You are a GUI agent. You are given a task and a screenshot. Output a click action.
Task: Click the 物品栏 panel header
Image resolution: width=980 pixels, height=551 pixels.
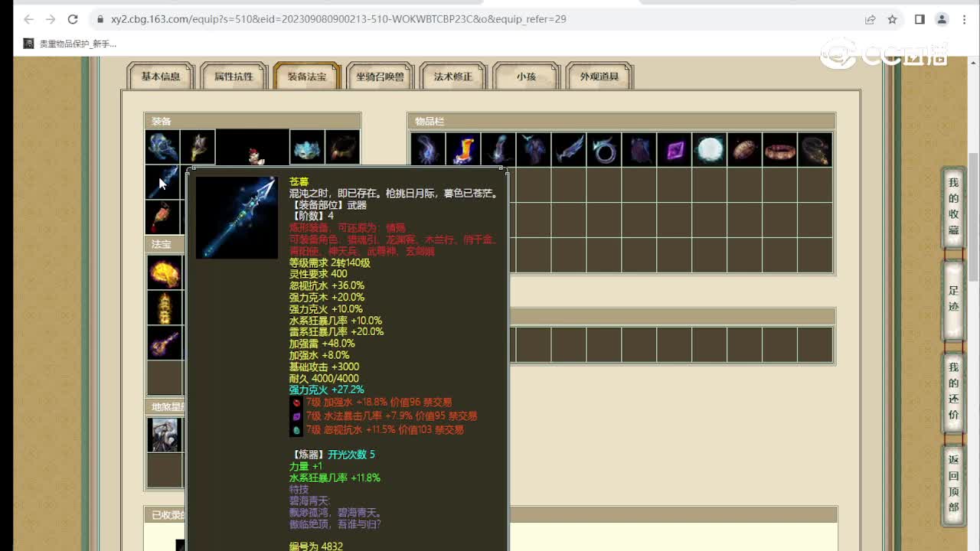[x=621, y=121]
